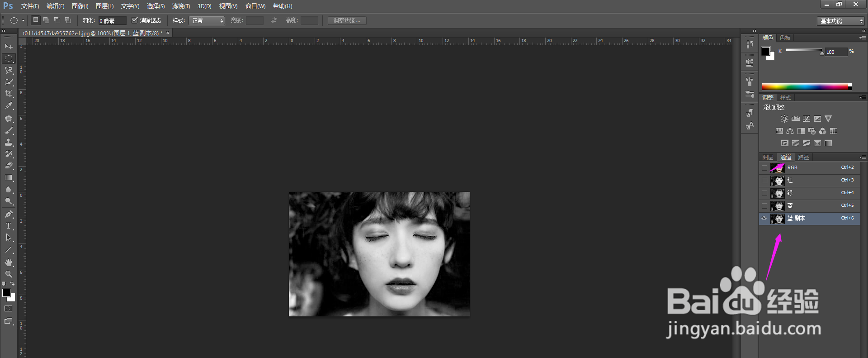Toggle Quick Mask mode icon
868x358 pixels.
click(x=9, y=309)
